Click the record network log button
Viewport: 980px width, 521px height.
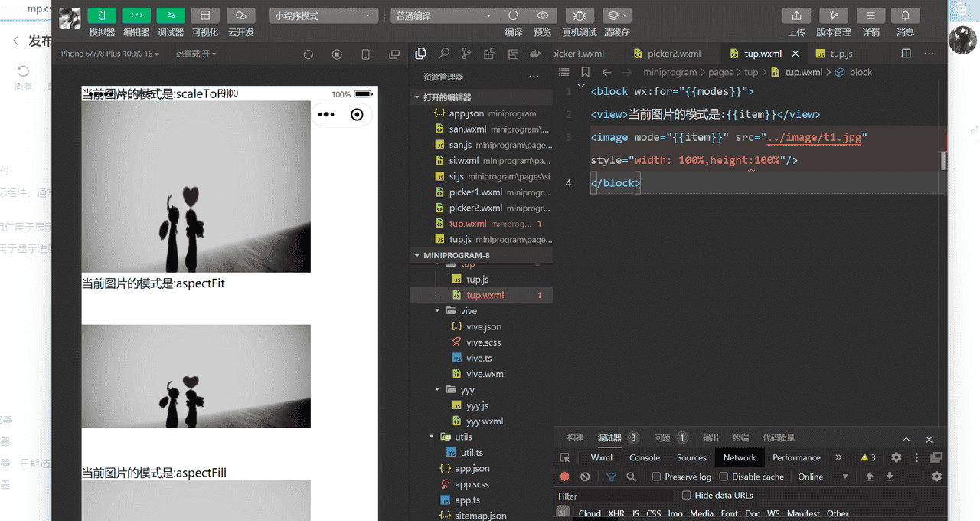[565, 477]
